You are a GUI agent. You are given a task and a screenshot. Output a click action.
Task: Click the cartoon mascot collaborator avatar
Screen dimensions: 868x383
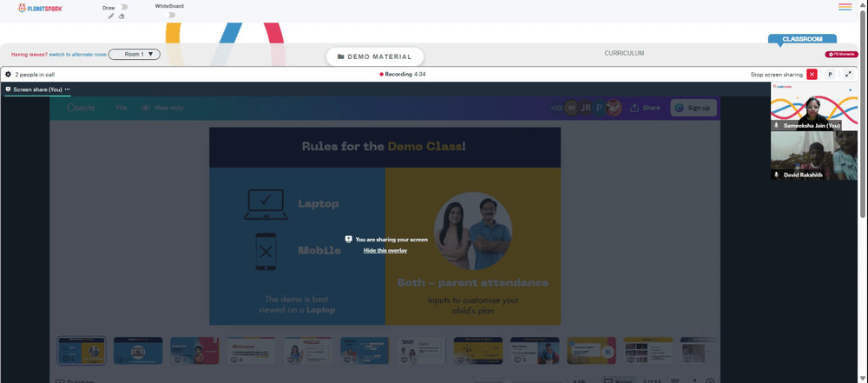[x=614, y=108]
